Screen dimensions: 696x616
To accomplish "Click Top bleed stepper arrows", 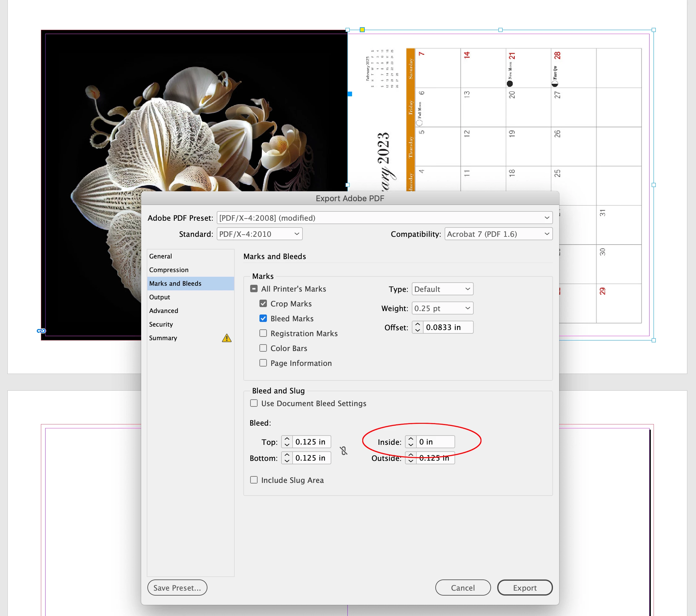I will click(287, 442).
